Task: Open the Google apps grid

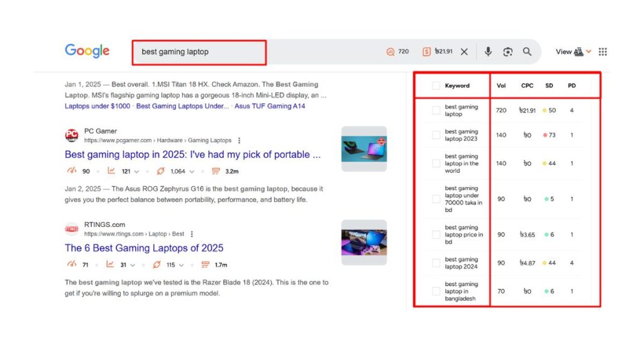Action: [602, 52]
